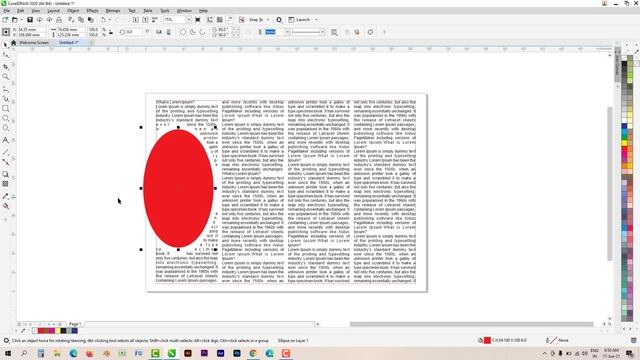
Task: Click the Undo icon
Action: point(103,20)
